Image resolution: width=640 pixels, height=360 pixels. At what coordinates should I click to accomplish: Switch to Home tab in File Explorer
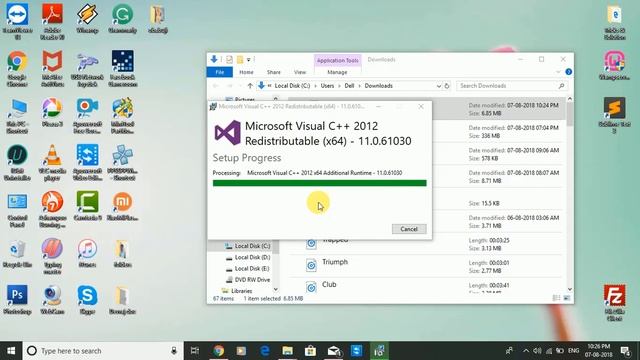(x=246, y=72)
